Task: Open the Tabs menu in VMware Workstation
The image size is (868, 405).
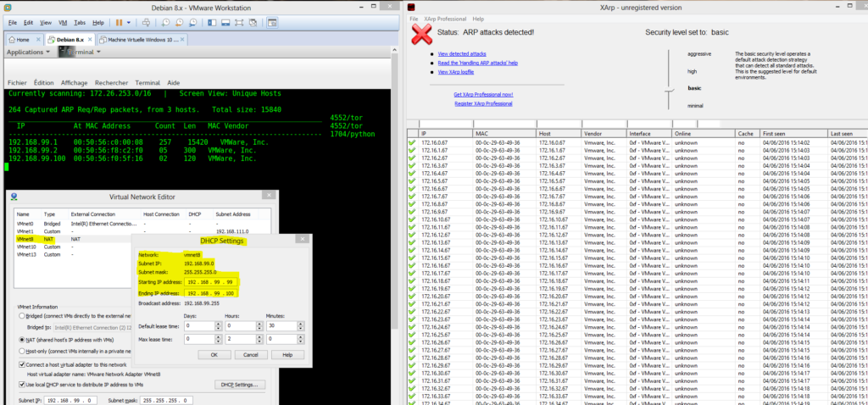Action: 80,23
